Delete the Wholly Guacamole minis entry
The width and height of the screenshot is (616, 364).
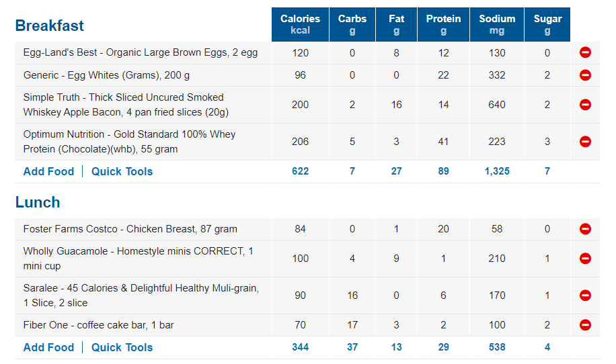coord(585,259)
